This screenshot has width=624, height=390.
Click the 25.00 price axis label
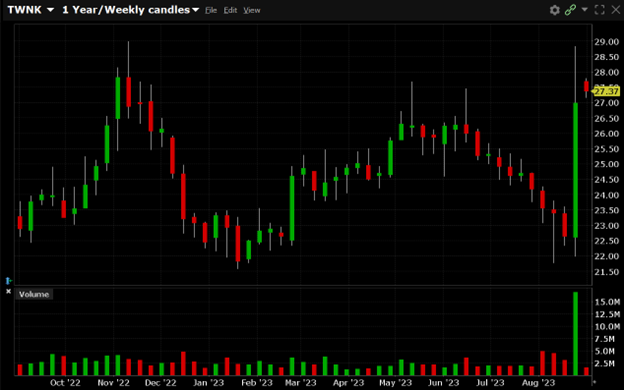[x=606, y=164]
